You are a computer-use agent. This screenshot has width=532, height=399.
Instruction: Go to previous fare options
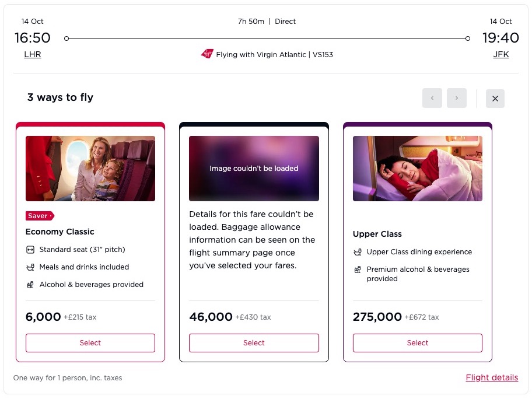coord(432,99)
